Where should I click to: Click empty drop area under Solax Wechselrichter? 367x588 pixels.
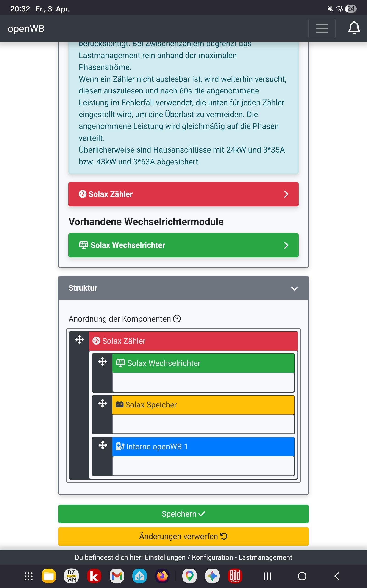tap(203, 382)
